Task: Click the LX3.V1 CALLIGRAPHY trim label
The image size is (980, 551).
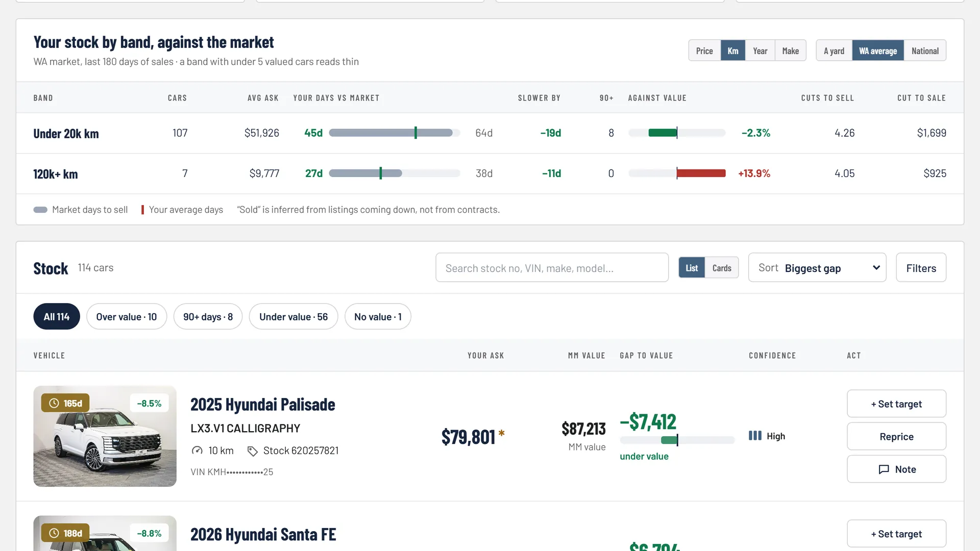Action: click(246, 429)
